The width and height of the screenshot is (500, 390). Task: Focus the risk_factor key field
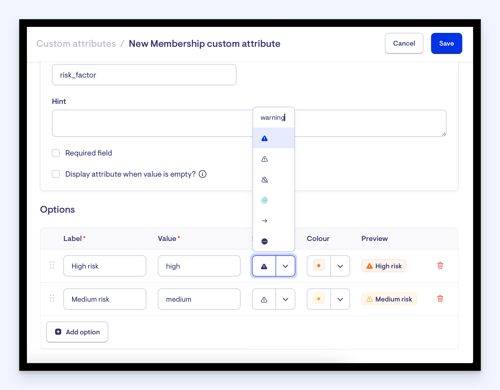[x=144, y=75]
